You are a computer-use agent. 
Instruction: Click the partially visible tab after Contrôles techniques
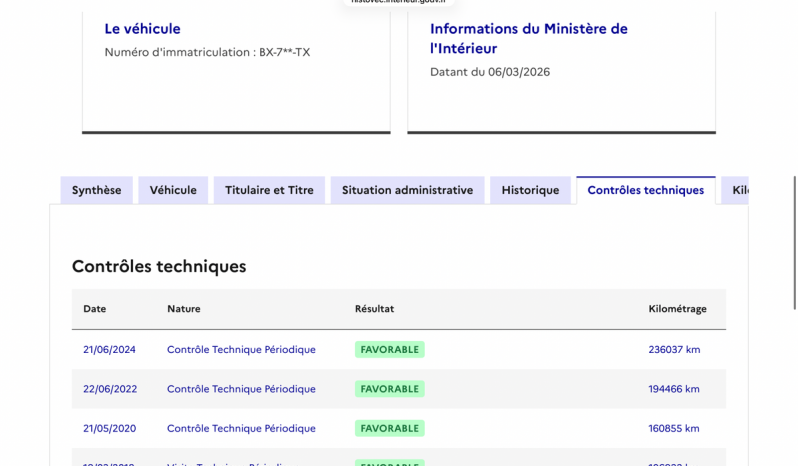[x=736, y=190]
